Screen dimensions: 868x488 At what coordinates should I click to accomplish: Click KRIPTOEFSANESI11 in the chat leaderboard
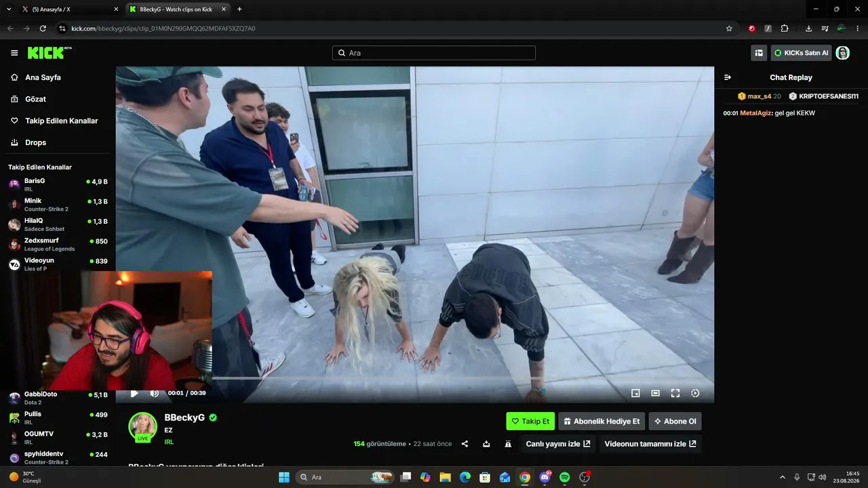pyautogui.click(x=829, y=96)
